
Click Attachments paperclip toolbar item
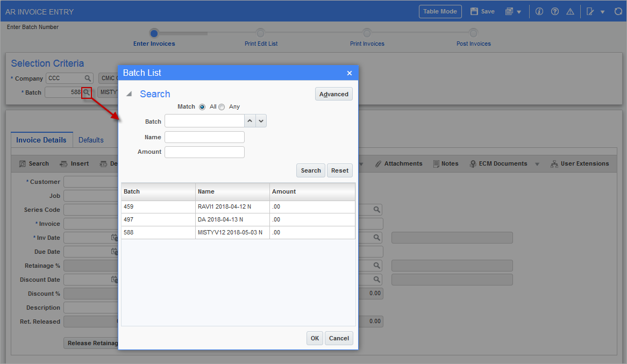point(398,163)
